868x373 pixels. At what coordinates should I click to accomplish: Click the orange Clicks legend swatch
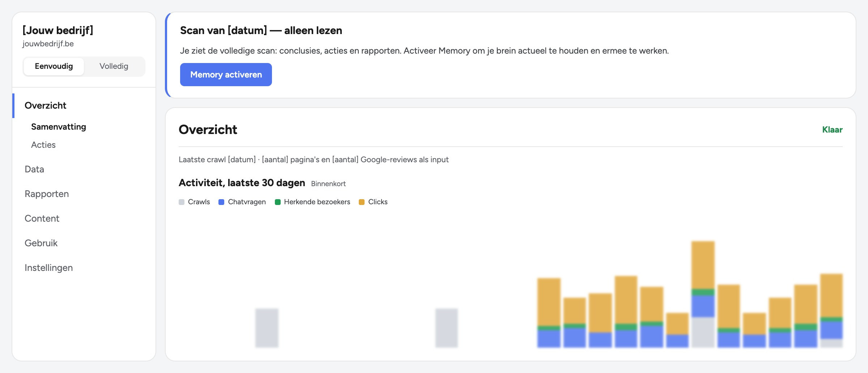[x=362, y=202]
